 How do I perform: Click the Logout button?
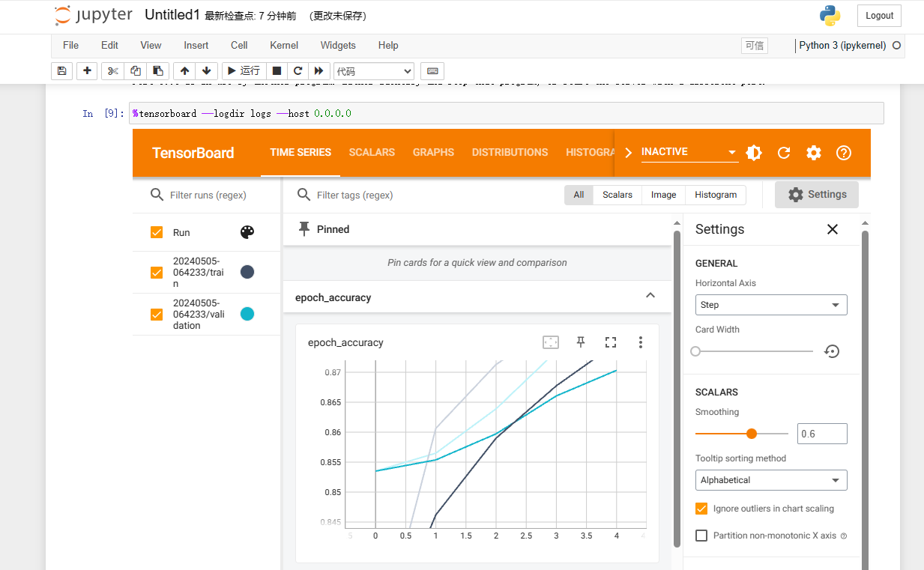point(879,16)
